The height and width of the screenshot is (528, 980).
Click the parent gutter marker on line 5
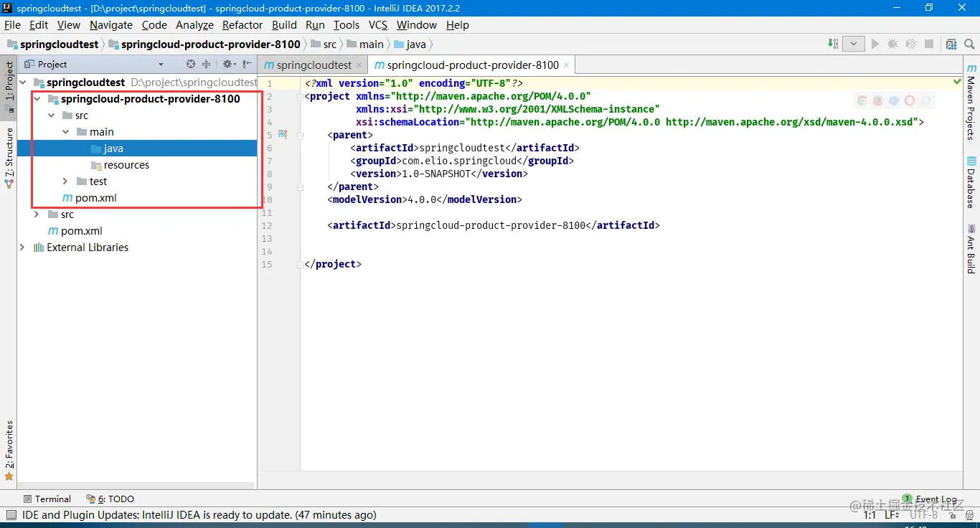coord(282,134)
